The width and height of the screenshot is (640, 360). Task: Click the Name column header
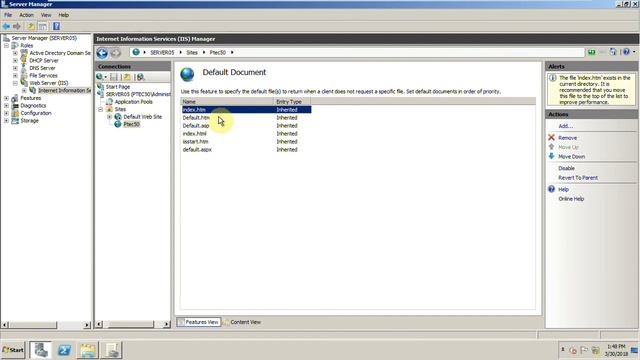pos(227,102)
